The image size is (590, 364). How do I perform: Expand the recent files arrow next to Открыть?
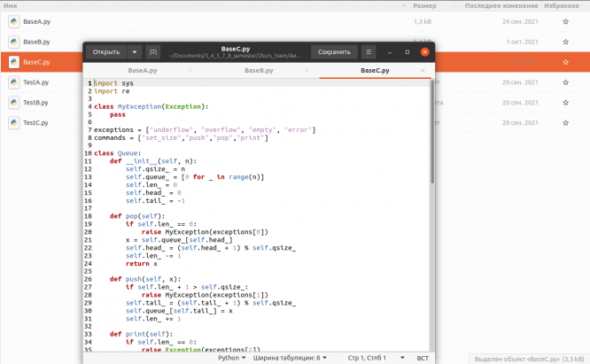point(134,52)
